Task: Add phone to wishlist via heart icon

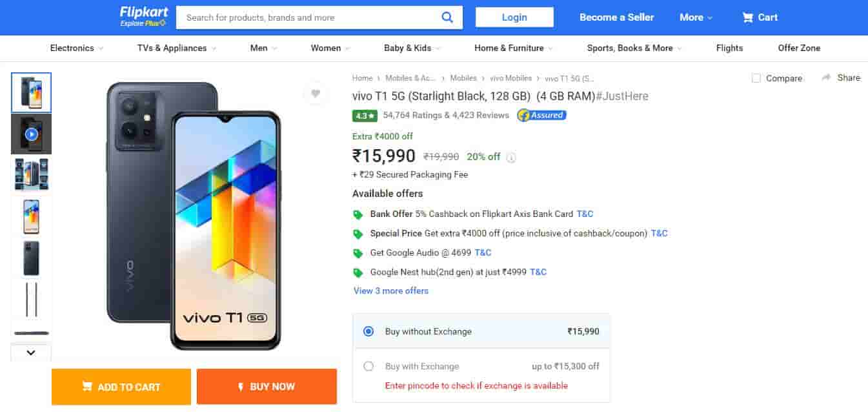Action: tap(316, 93)
